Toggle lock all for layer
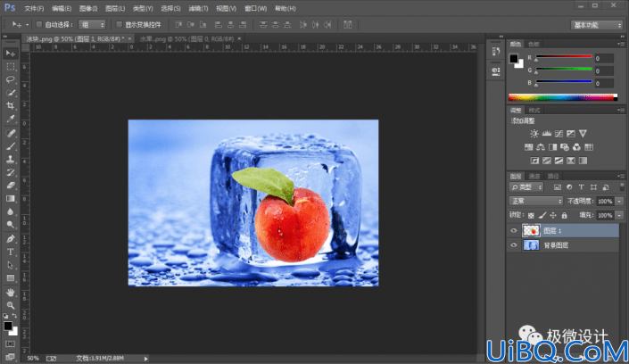Screen dimensions: 629x364 [x=564, y=216]
